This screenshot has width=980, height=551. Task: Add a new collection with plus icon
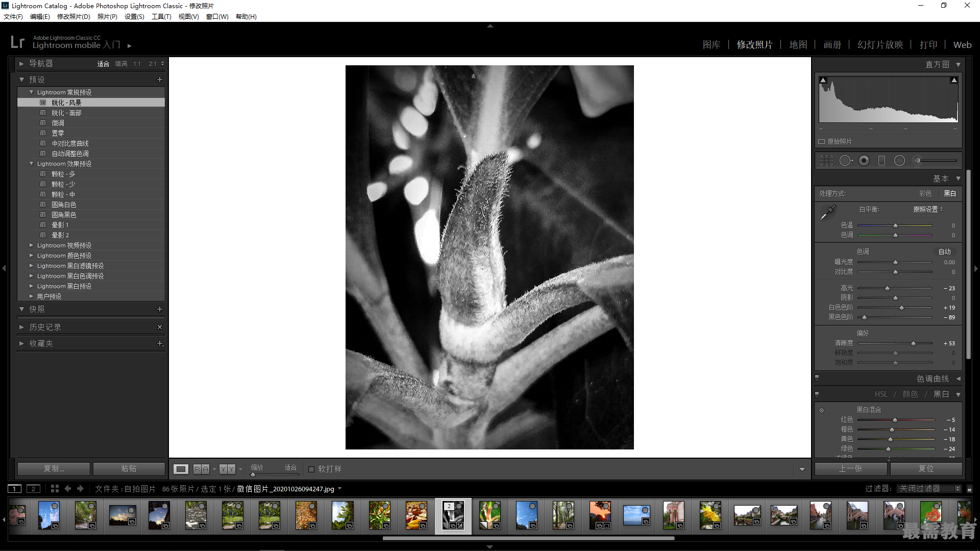[x=160, y=343]
